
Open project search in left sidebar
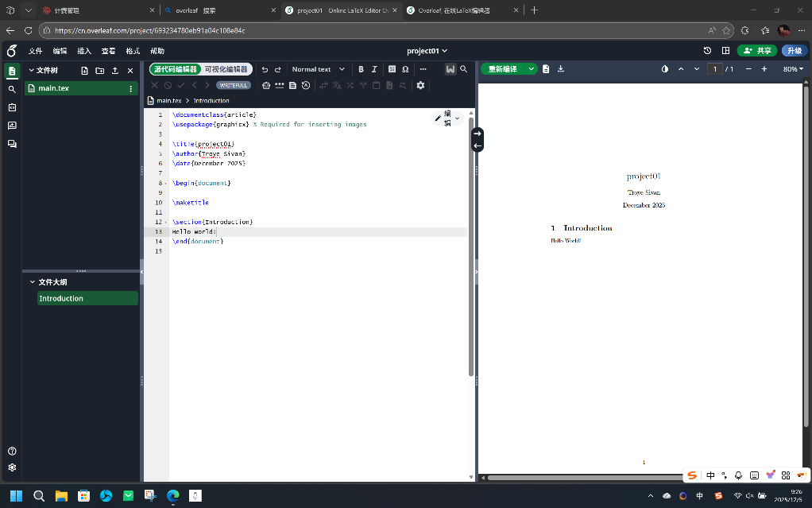12,89
